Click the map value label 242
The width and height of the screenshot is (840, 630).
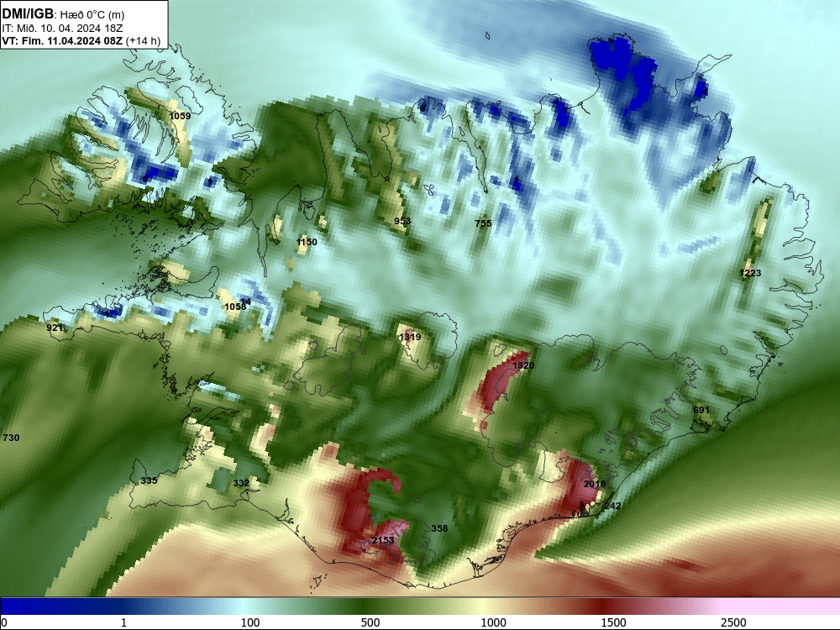pos(612,506)
